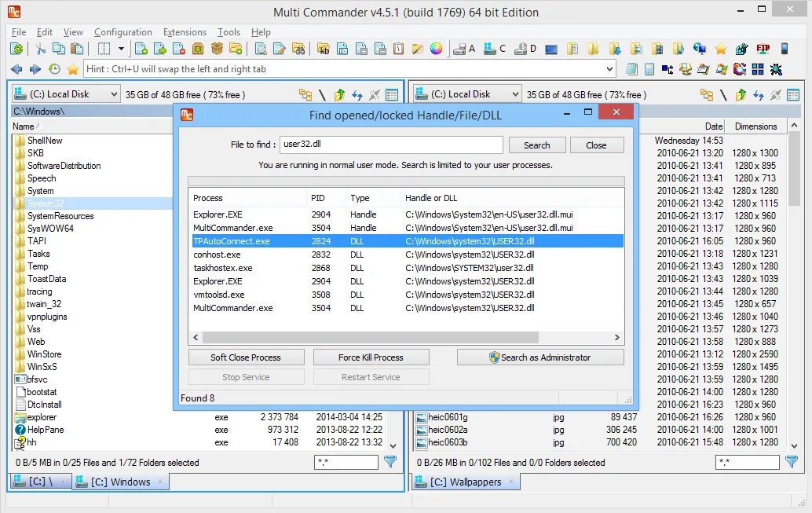The image size is (812, 513).
Task: Open left panel (C:) Local Disk drive dropdown
Action: (x=66, y=93)
